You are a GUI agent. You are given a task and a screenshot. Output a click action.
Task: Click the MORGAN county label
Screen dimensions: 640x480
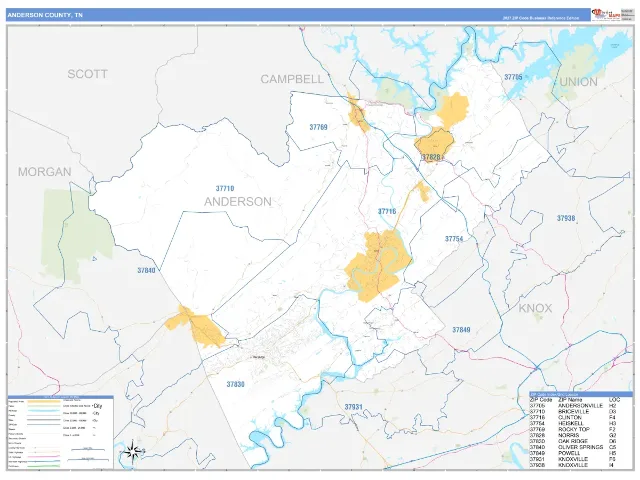pyautogui.click(x=44, y=172)
